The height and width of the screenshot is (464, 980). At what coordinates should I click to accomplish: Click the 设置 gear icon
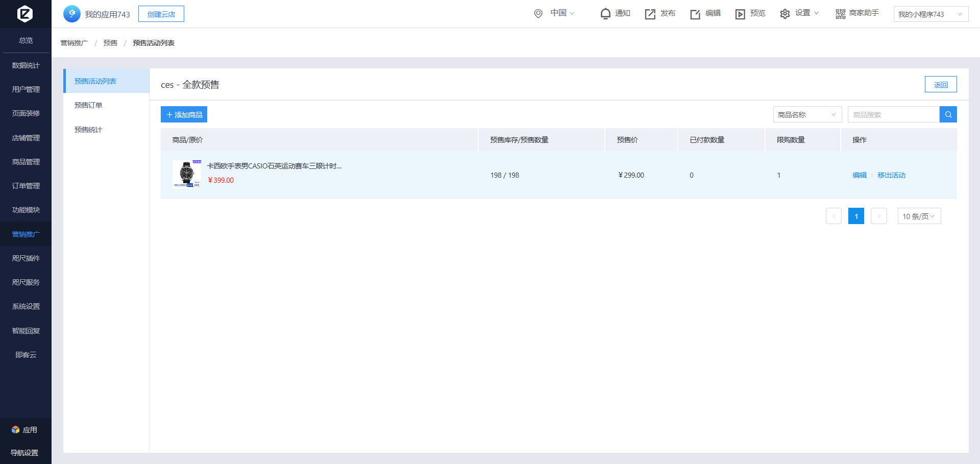pos(785,14)
